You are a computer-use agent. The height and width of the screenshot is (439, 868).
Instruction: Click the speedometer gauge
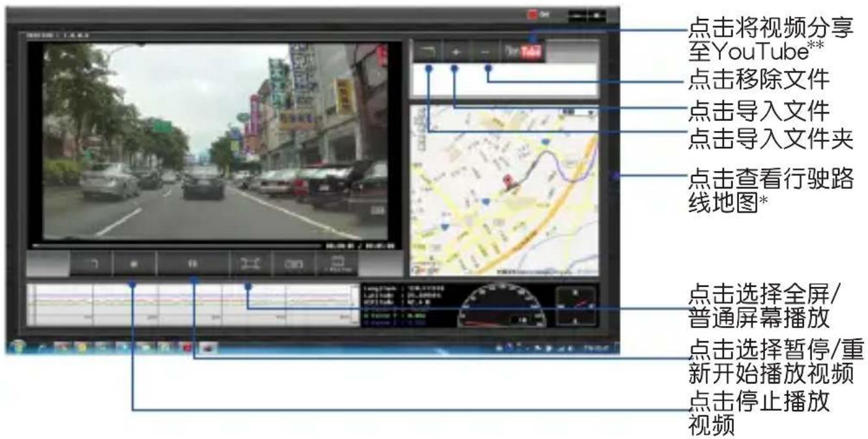(502, 305)
